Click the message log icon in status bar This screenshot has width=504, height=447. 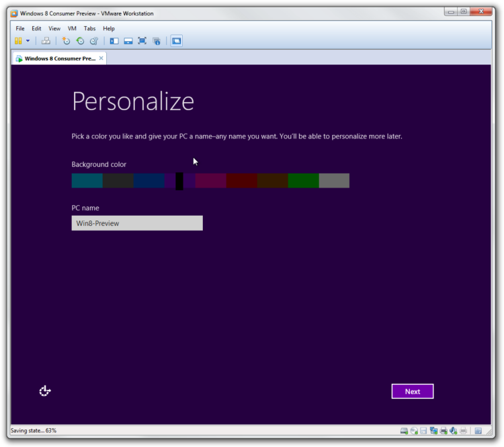coord(478,431)
